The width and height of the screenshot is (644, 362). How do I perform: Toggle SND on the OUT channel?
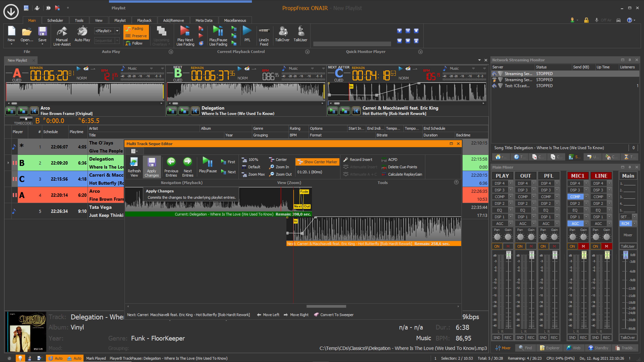[520, 338]
